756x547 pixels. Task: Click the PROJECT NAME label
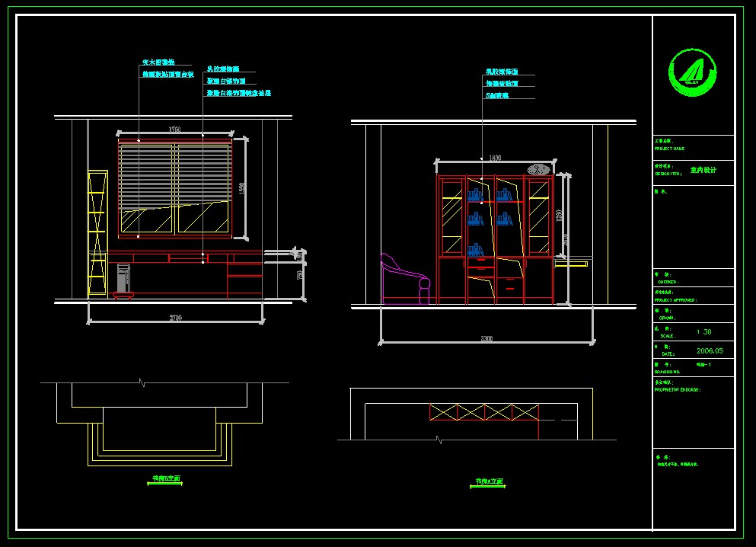[669, 149]
